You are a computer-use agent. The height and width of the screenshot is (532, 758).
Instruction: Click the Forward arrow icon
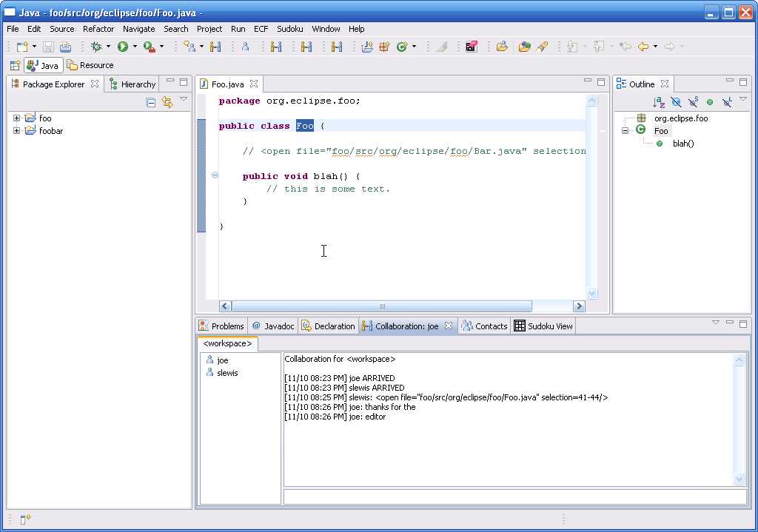click(x=669, y=47)
